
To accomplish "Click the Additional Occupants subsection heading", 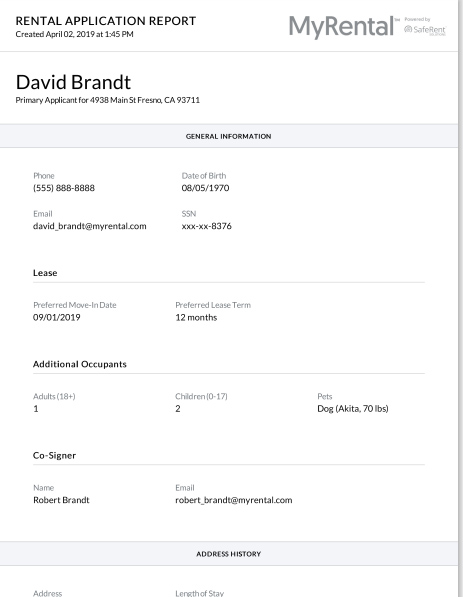I will 80,364.
